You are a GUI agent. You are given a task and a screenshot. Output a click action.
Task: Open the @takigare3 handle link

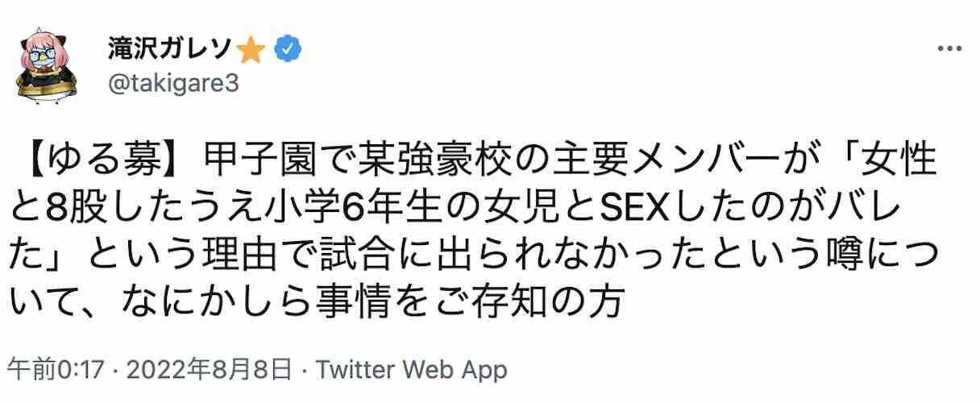(x=172, y=82)
